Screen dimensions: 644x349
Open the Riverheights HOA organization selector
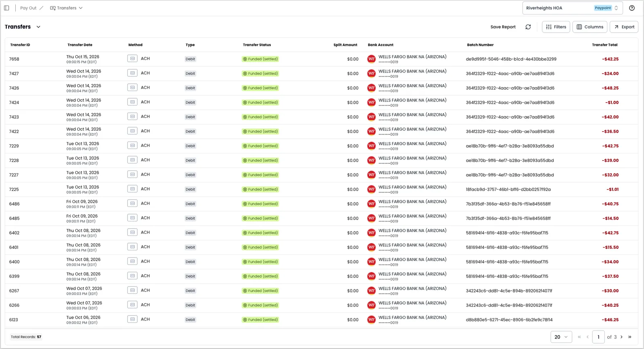click(572, 8)
